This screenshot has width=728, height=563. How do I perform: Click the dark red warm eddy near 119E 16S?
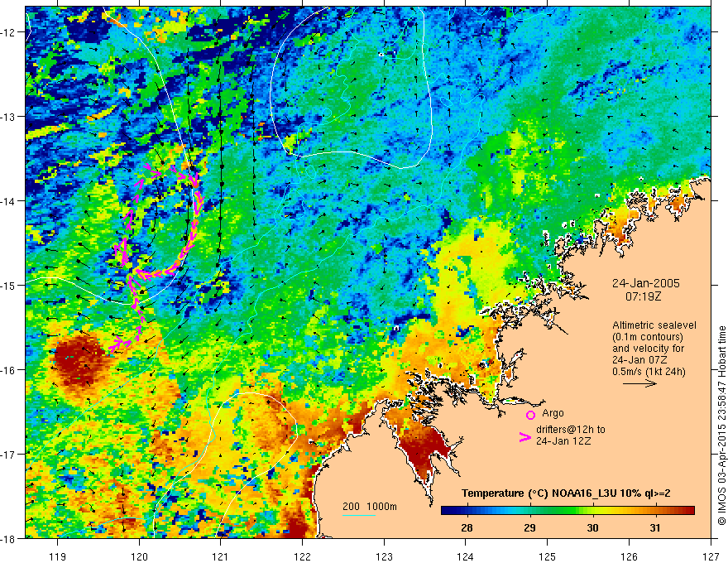point(79,359)
